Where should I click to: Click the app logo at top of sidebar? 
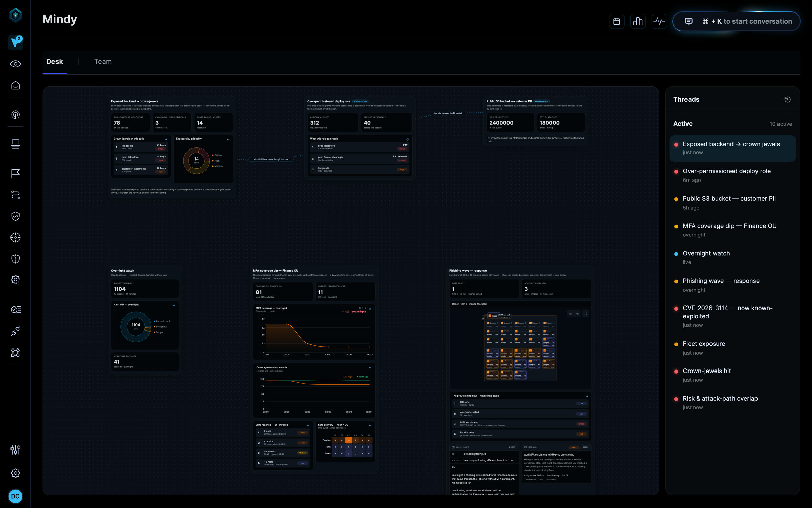point(15,15)
